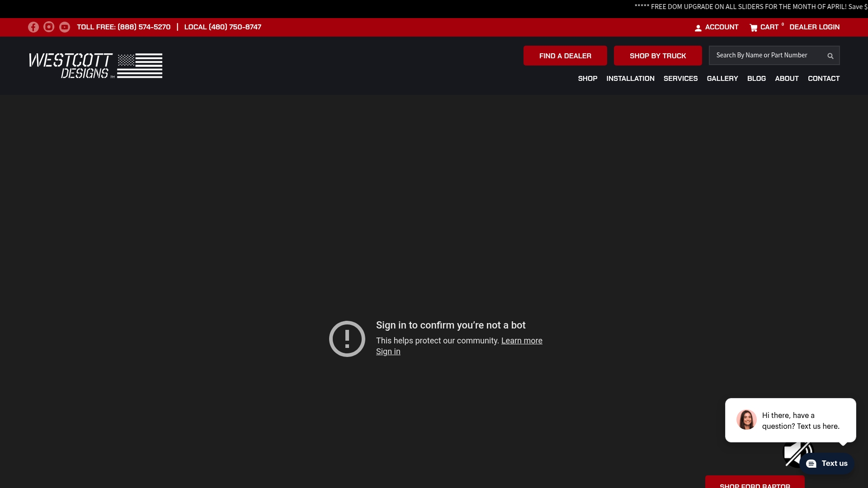Open the Facebook social icon
This screenshot has width=868, height=488.
(x=33, y=27)
